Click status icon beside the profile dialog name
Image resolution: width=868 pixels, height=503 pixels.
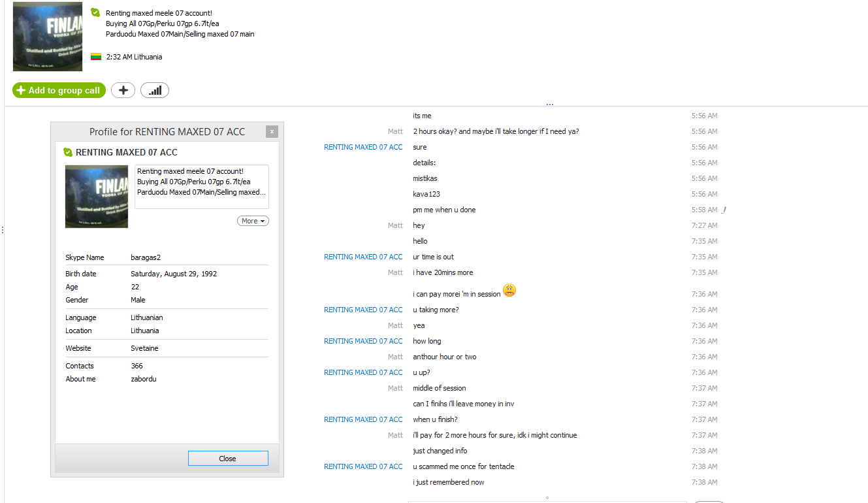[x=67, y=152]
